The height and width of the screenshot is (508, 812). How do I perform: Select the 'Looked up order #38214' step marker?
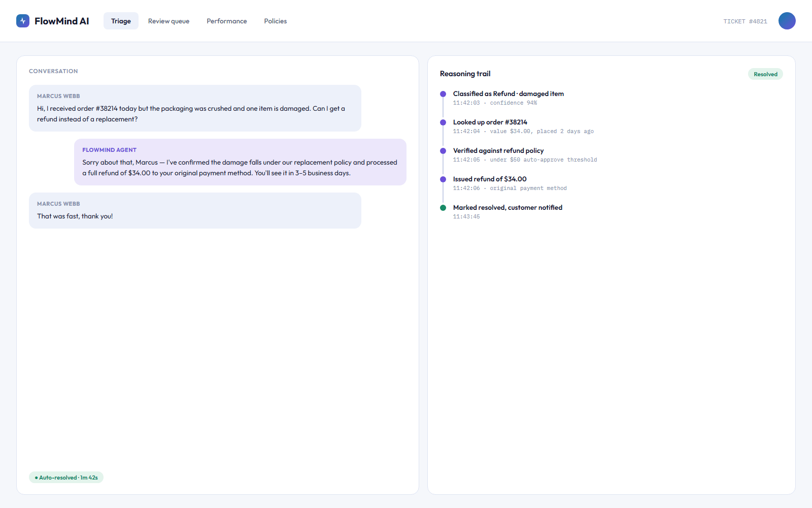click(x=443, y=122)
